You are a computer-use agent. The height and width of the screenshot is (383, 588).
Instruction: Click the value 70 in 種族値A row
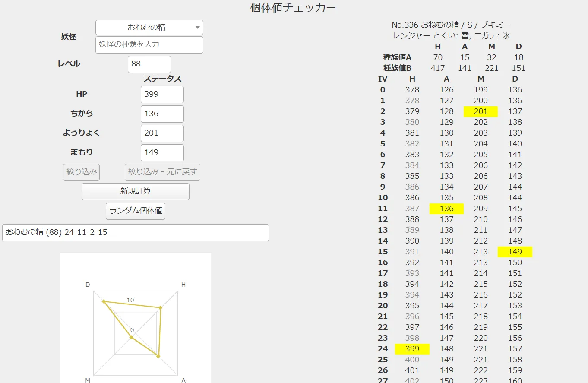click(x=438, y=57)
